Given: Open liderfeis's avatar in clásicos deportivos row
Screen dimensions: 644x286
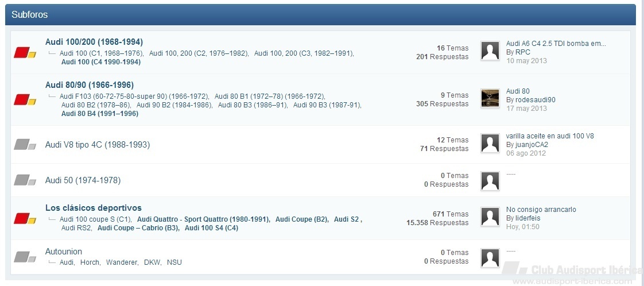Looking at the screenshot, I should 490,217.
